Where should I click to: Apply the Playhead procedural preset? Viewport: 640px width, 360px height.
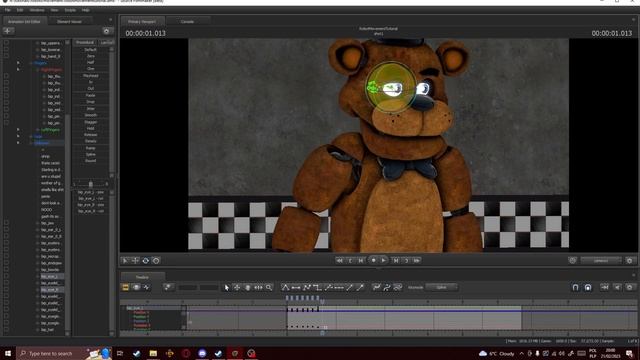coord(91,76)
